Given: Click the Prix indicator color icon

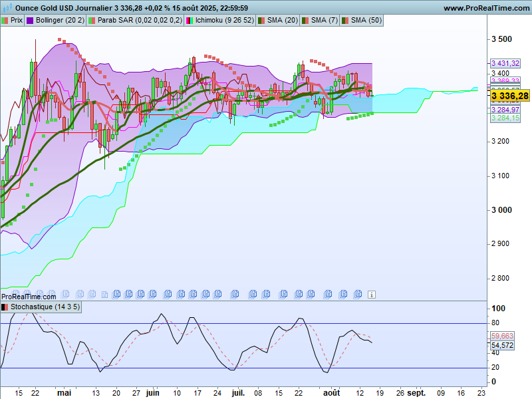Looking at the screenshot, I should pyautogui.click(x=5, y=21).
